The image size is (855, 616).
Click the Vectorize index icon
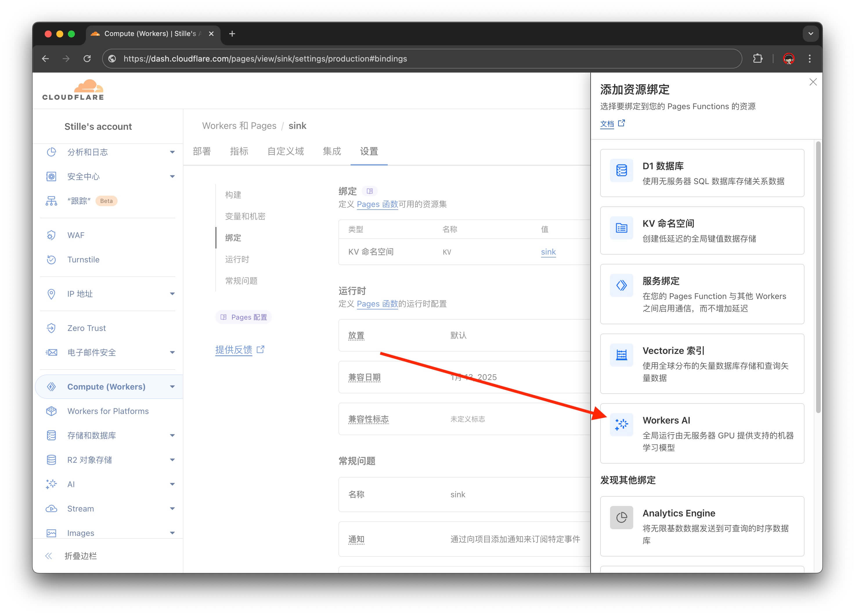[x=621, y=355]
